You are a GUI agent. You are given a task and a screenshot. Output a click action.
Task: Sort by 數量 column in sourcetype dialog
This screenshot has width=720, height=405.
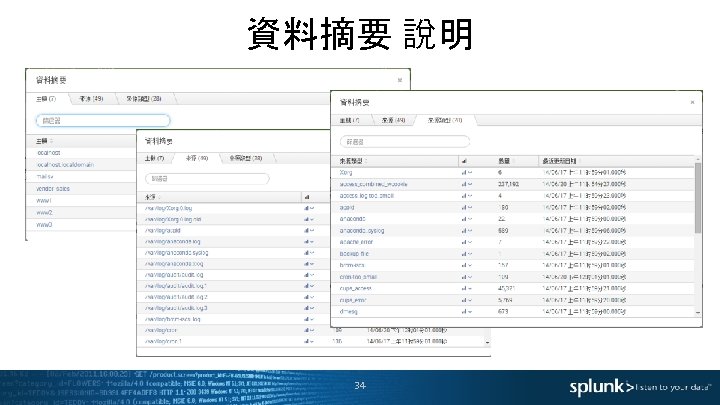(x=504, y=161)
